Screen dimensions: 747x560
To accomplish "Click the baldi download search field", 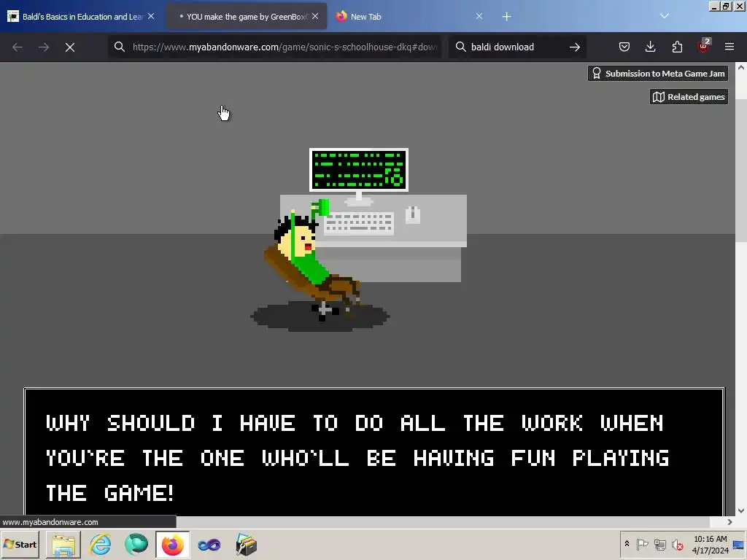I will tap(517, 47).
